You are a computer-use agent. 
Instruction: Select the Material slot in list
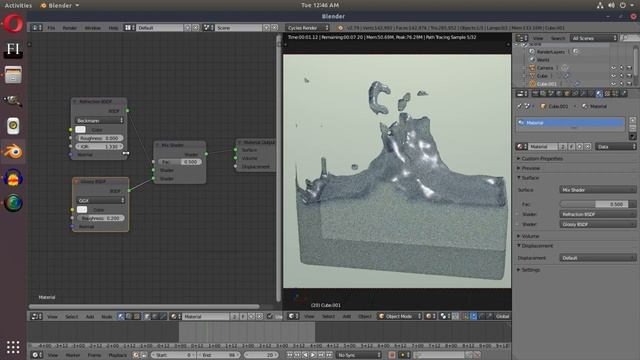point(570,122)
